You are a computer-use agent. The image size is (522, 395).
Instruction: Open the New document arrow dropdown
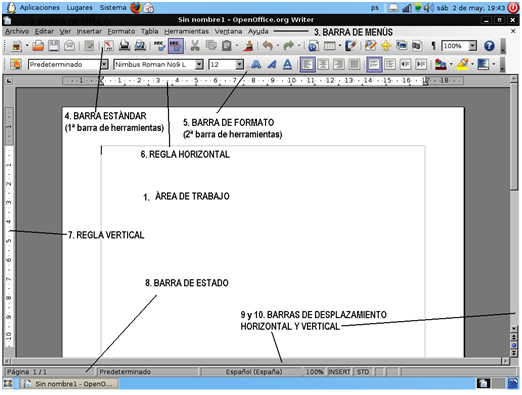pyautogui.click(x=27, y=46)
